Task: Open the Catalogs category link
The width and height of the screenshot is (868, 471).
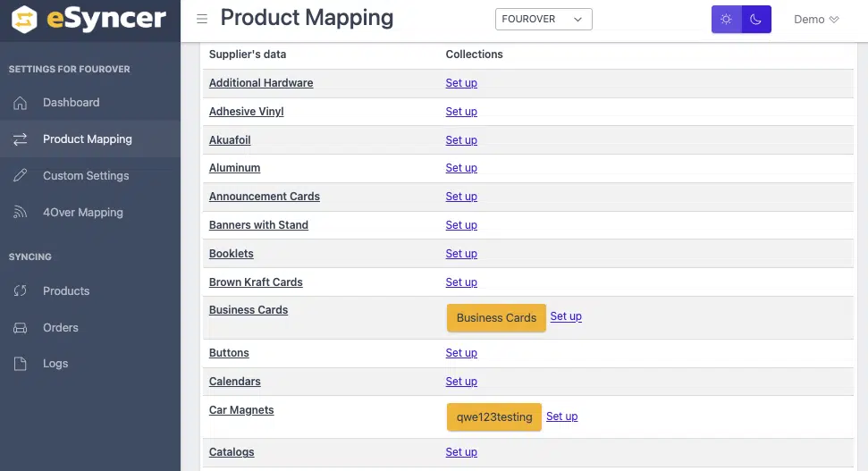Action: pos(232,452)
